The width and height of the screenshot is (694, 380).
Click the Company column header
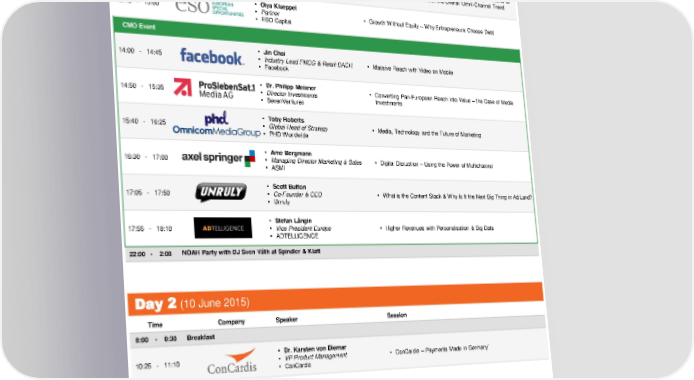pos(231,322)
